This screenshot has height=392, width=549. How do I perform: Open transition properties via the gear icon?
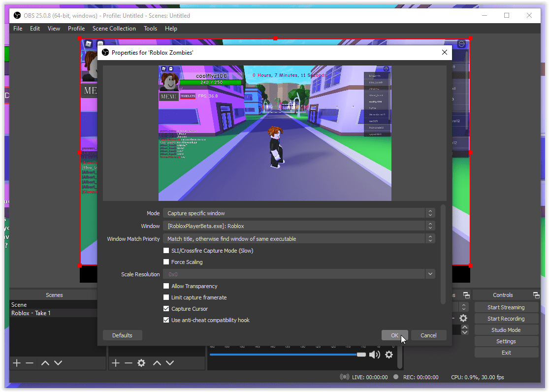click(x=463, y=318)
